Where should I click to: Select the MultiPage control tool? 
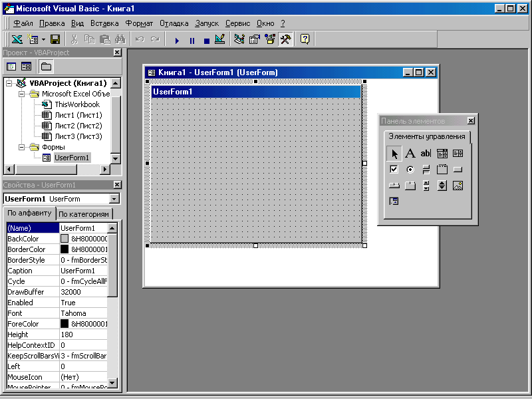click(x=410, y=186)
